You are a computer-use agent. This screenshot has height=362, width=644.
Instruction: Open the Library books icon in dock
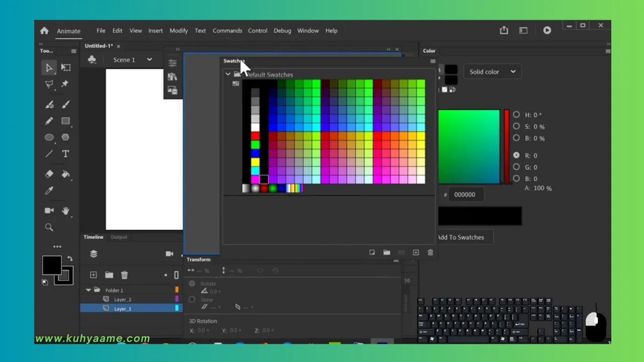coord(173,76)
